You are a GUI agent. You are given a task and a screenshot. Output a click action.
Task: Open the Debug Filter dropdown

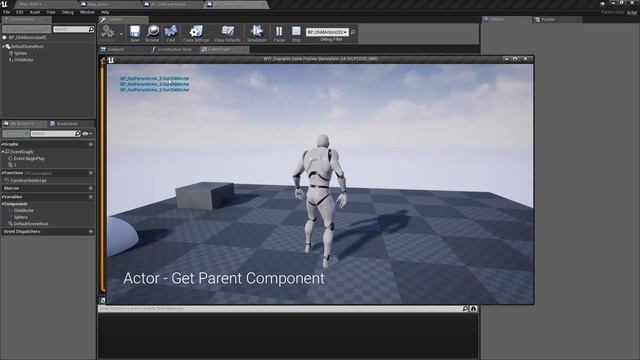pyautogui.click(x=327, y=32)
